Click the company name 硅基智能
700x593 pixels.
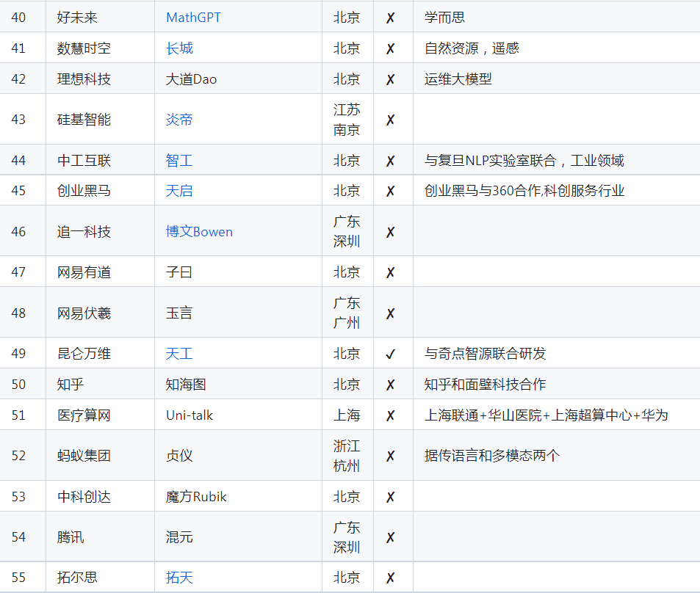[84, 120]
